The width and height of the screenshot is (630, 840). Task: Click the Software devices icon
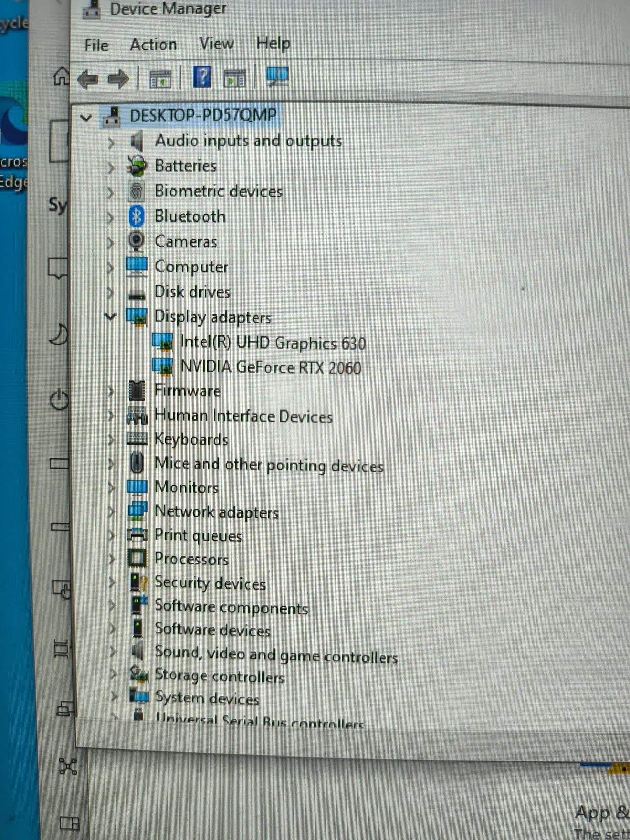[x=138, y=628]
